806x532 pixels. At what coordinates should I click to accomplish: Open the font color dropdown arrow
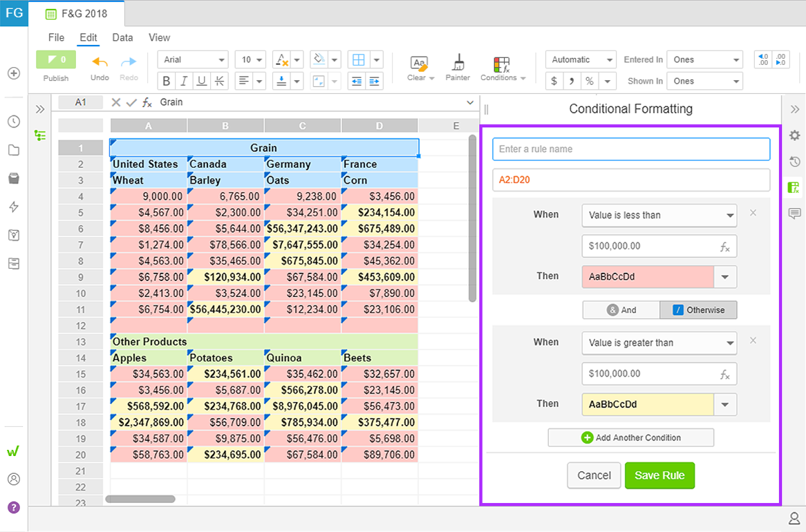(297, 59)
